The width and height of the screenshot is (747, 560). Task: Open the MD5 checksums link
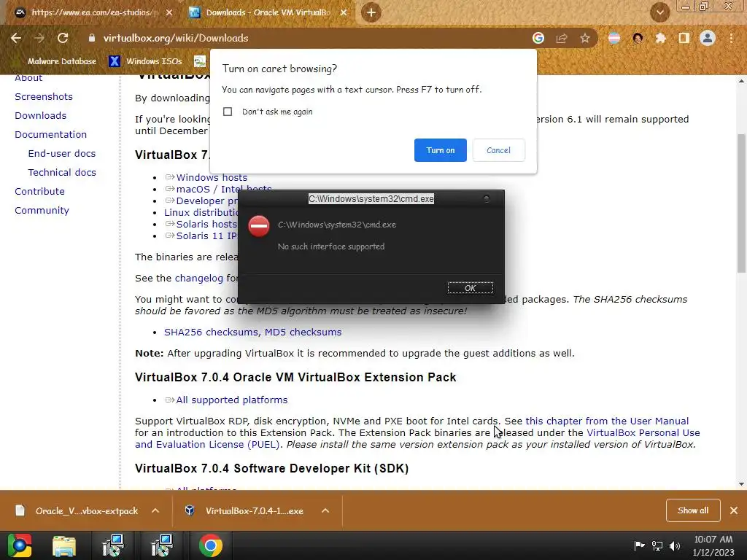tap(303, 332)
